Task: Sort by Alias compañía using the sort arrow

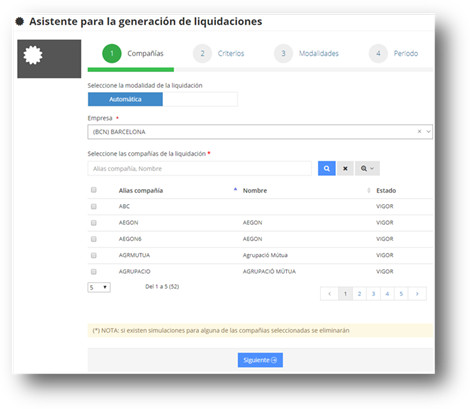Action: (x=235, y=190)
